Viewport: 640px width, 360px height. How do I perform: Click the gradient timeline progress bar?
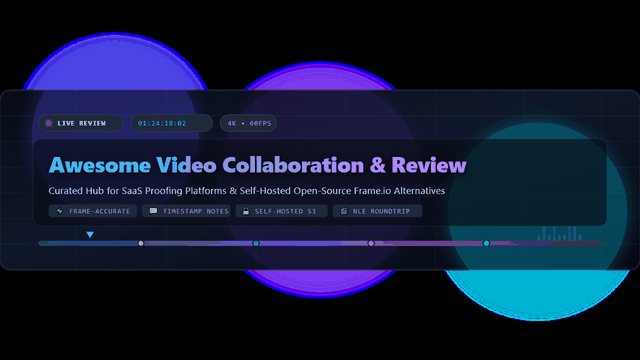[320, 243]
